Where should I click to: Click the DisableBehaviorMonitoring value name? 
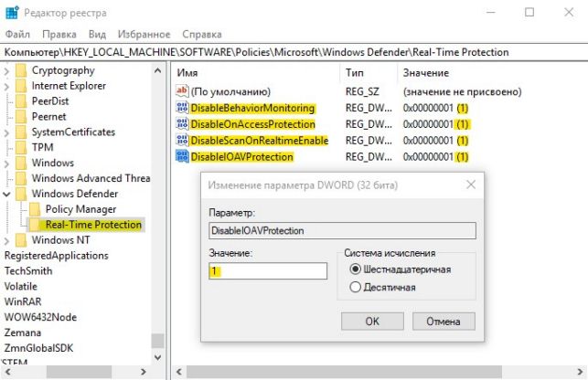252,108
